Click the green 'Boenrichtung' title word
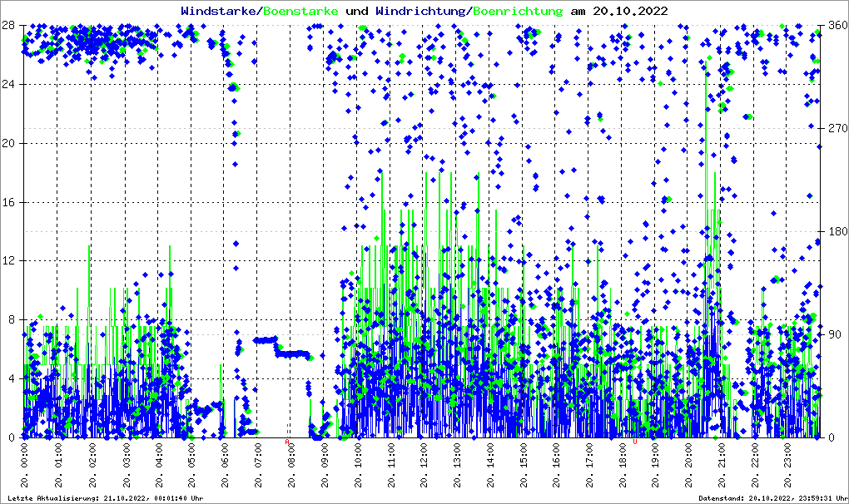 (517, 11)
